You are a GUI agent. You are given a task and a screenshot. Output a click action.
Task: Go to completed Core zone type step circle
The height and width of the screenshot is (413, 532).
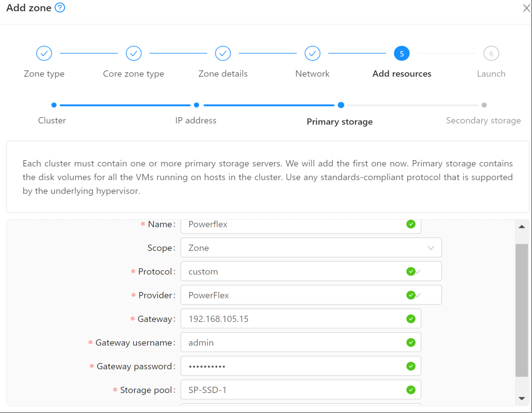[x=134, y=53]
